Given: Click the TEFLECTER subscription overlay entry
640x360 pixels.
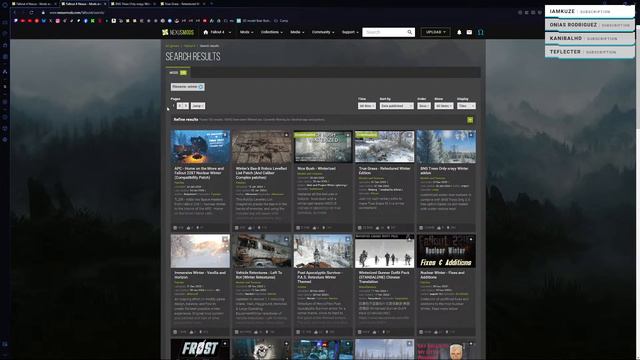Looking at the screenshot, I should [590, 52].
